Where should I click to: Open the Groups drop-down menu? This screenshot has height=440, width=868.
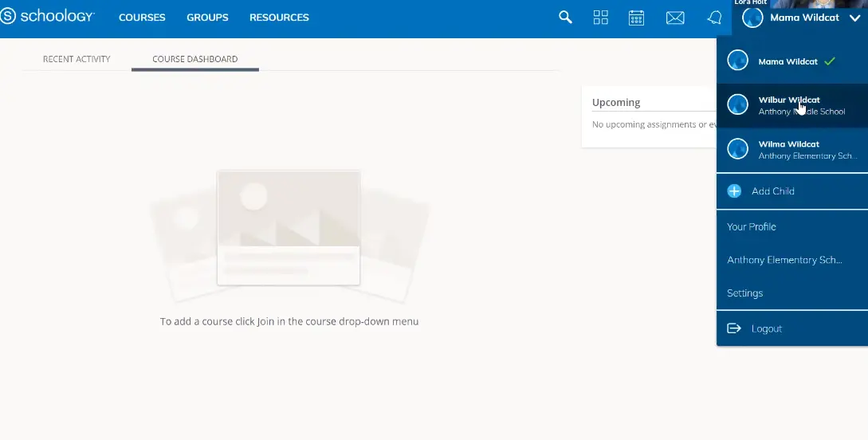(x=207, y=18)
